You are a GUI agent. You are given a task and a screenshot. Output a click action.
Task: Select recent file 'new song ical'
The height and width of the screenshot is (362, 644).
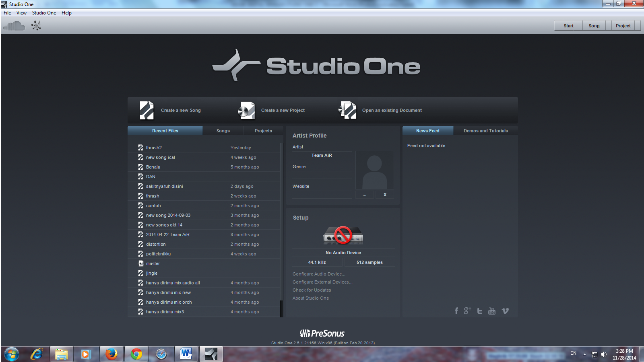click(204, 157)
